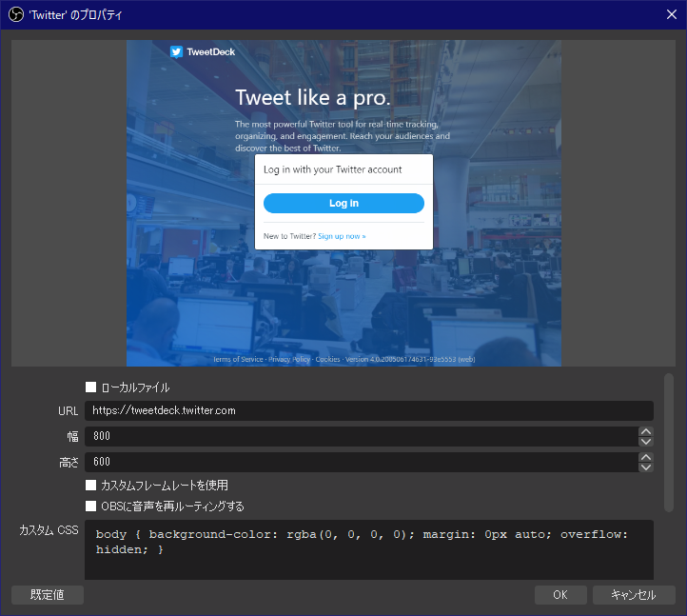Decrease the 幅 width value with the down arrow

tap(646, 442)
